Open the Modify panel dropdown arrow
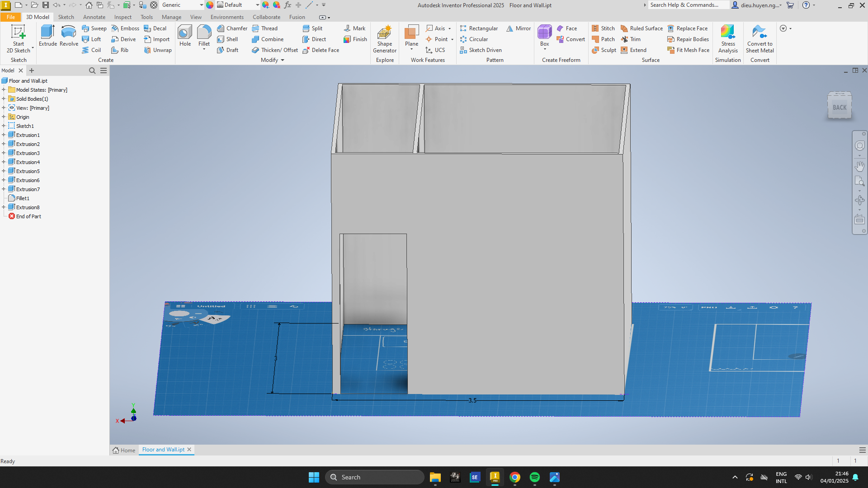Screen dimensions: 868x488 click(x=283, y=60)
